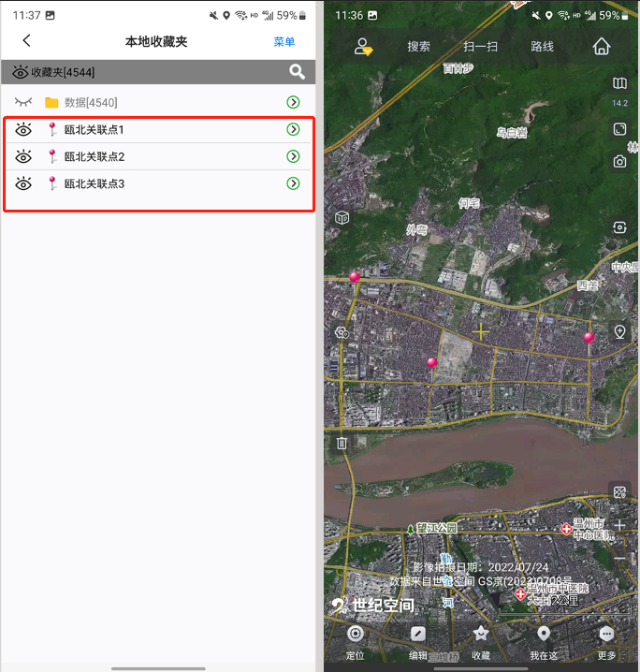The image size is (640, 672).
Task: Tap the 路线 route button
Action: (542, 47)
